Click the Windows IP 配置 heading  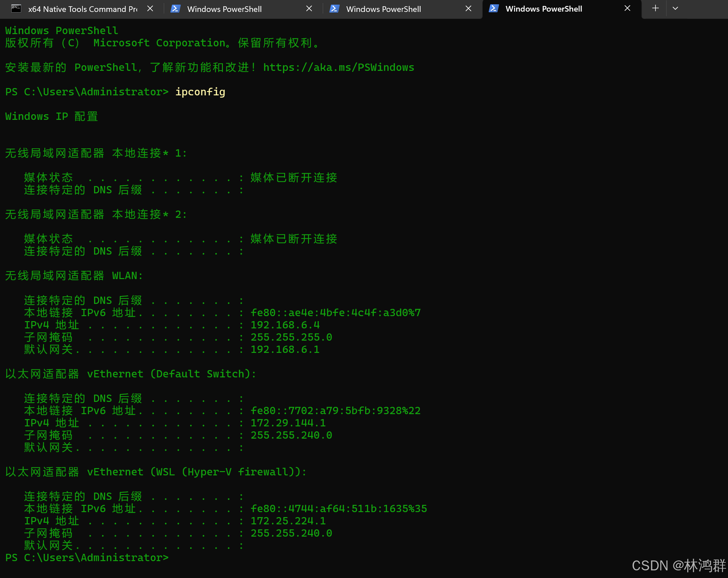click(52, 117)
